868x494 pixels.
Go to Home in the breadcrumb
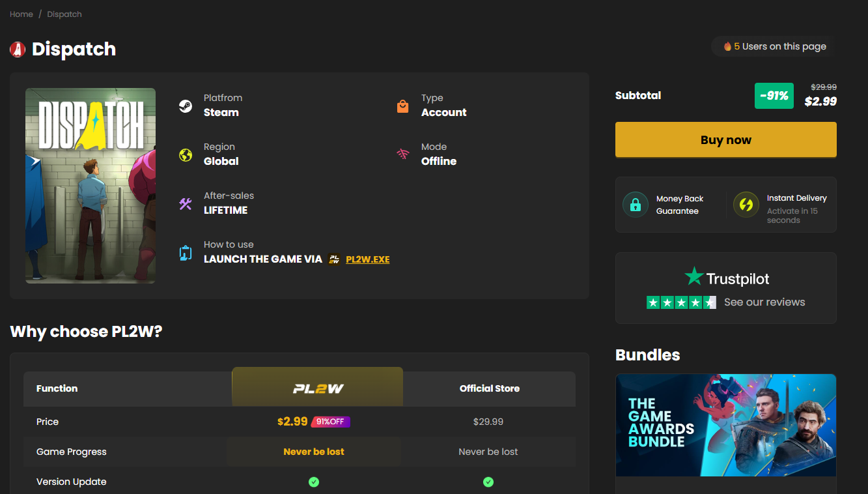[x=21, y=14]
